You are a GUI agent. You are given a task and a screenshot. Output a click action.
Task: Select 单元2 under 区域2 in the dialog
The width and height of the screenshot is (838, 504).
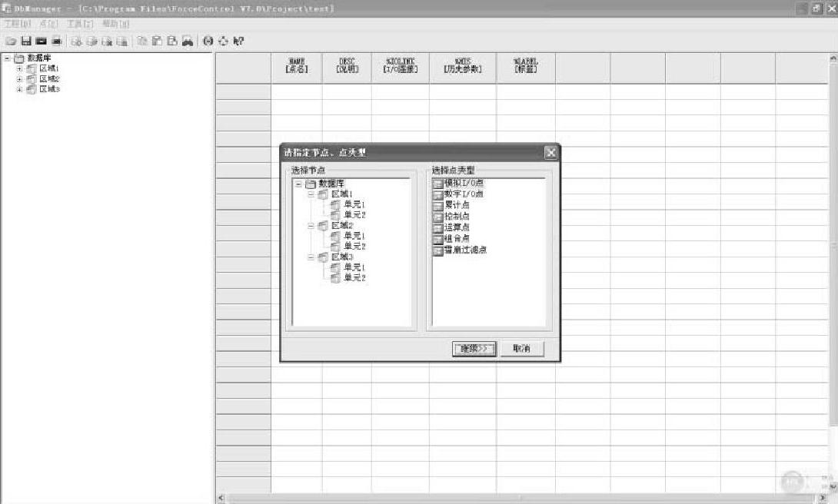click(354, 247)
